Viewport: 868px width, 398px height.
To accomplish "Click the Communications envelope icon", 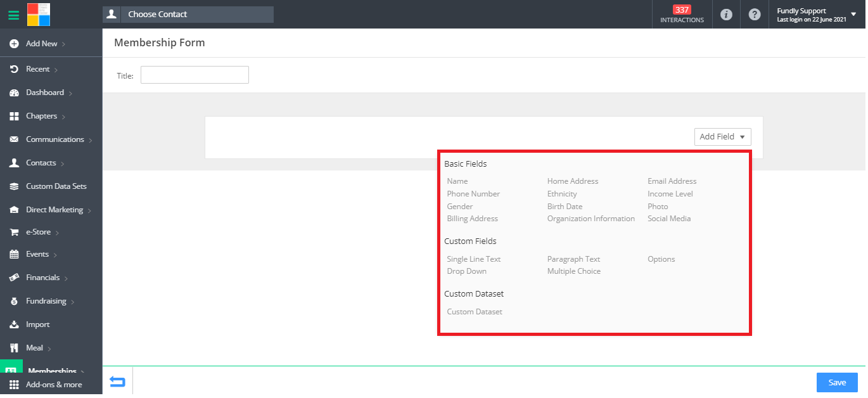I will click(14, 139).
